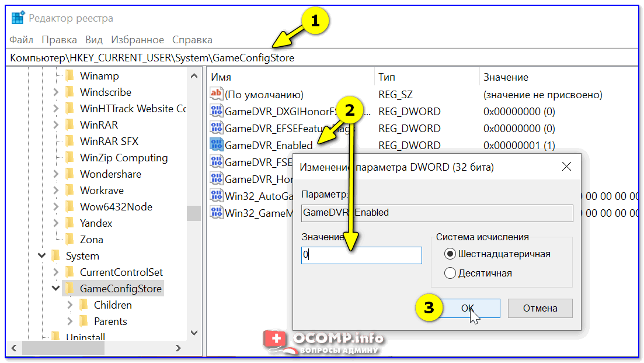Screen dimensions: 644x363
Task: Select the Wondershare folder icon
Action: tap(70, 174)
